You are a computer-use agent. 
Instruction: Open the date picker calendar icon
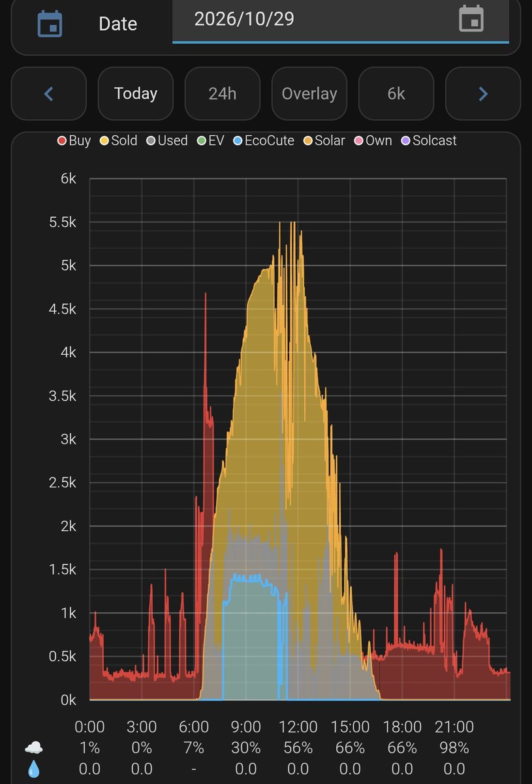[471, 18]
